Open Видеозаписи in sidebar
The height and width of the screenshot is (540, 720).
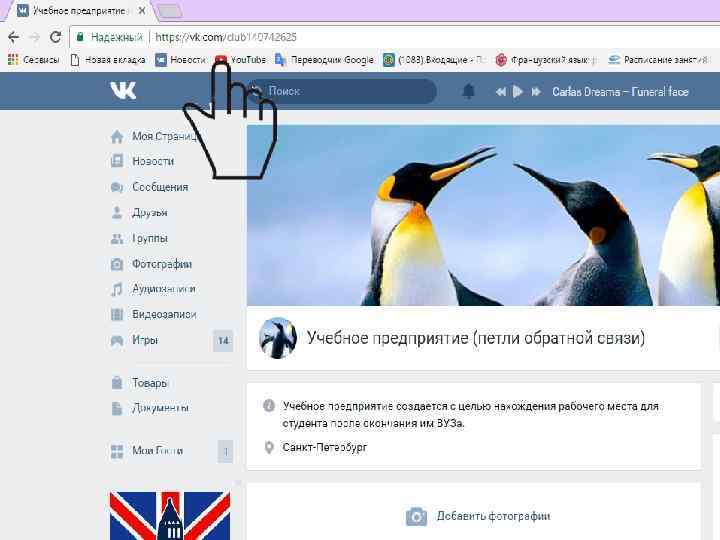click(164, 315)
